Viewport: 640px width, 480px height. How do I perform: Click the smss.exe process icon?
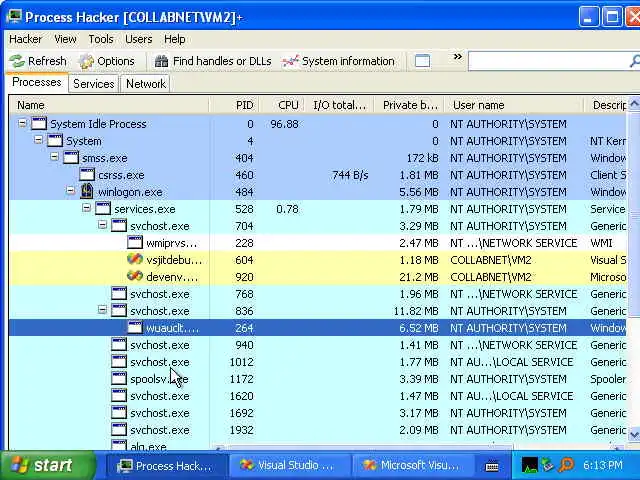pyautogui.click(x=71, y=158)
